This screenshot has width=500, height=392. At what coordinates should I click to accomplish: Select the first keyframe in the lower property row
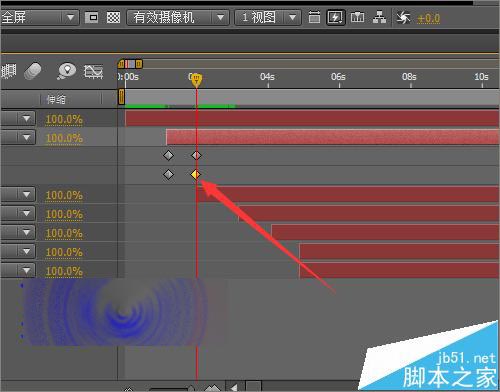click(168, 174)
